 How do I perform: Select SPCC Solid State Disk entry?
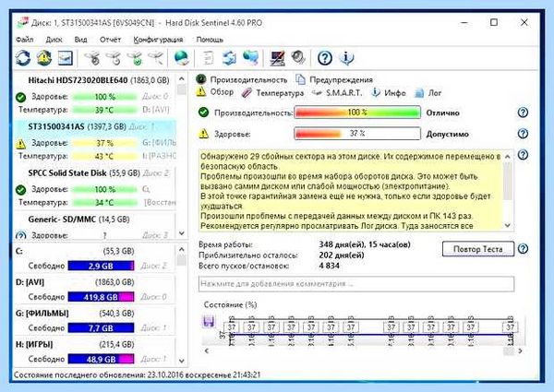94,187
